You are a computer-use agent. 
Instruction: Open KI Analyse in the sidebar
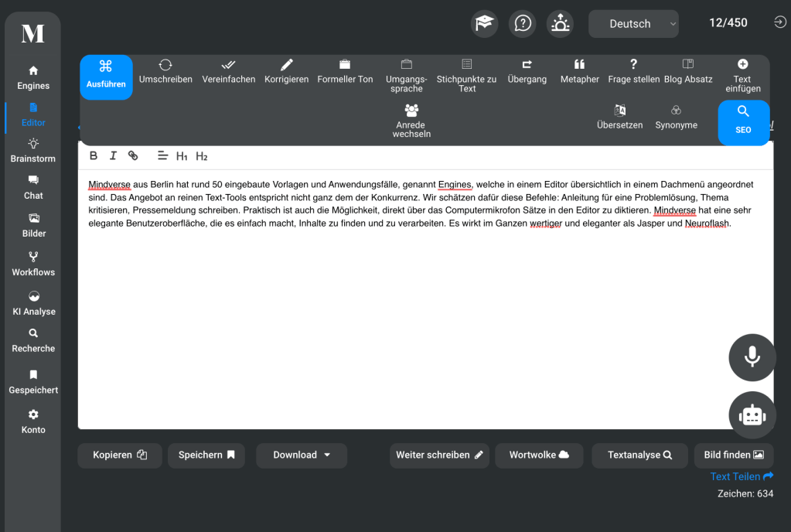click(x=33, y=303)
